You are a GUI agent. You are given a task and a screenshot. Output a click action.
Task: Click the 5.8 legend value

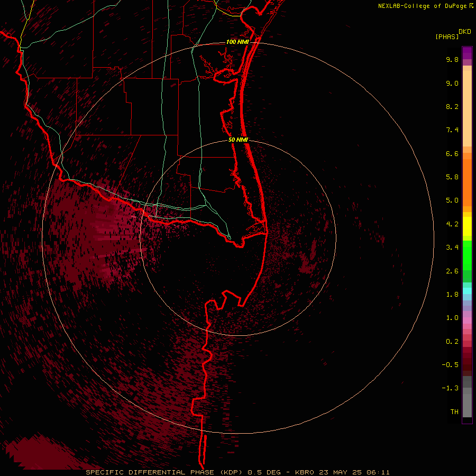click(x=452, y=177)
